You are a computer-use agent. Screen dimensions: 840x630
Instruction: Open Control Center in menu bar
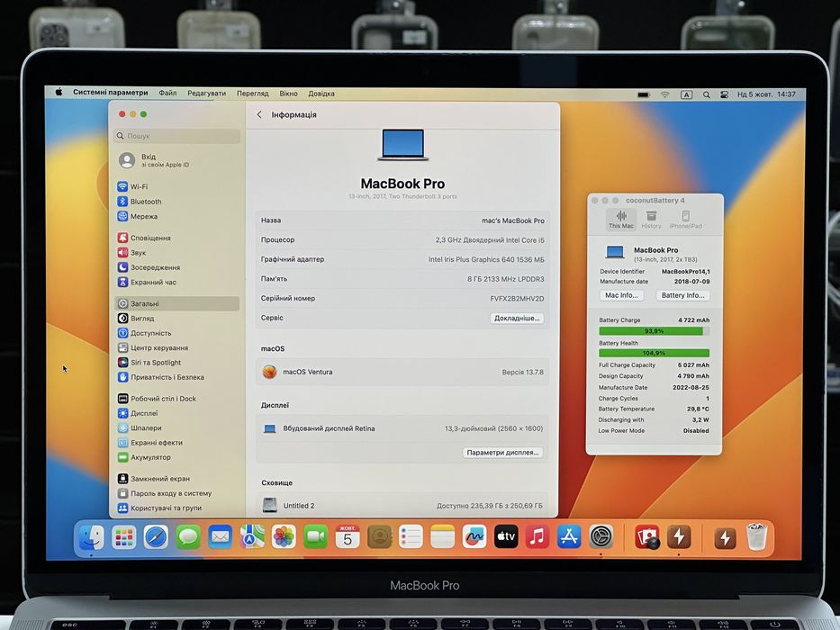pos(724,94)
